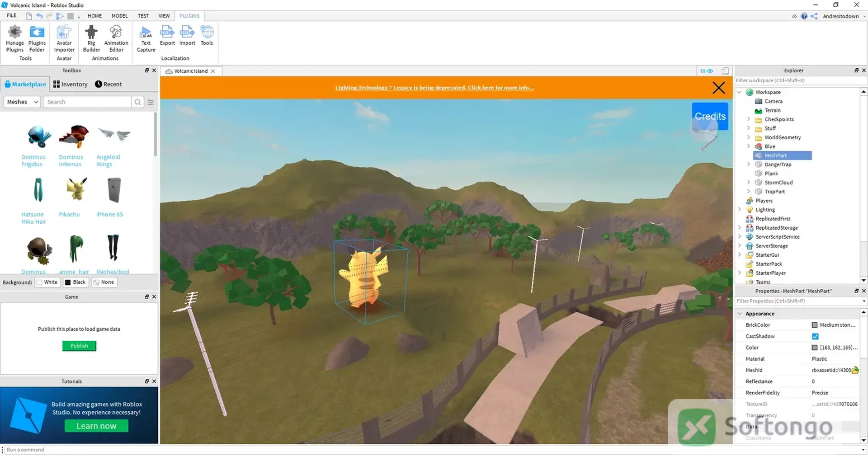This screenshot has height=470, width=868.
Task: Open toolbox search filter options
Action: [151, 102]
